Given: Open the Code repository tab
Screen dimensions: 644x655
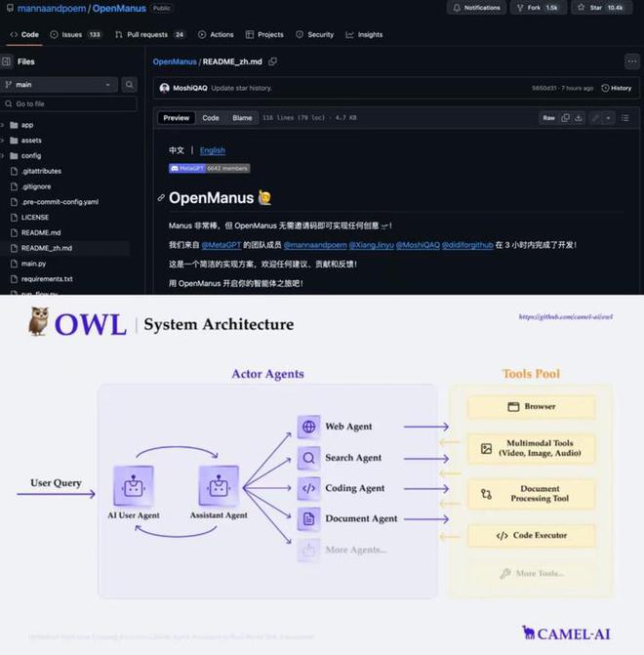Looking at the screenshot, I should pyautogui.click(x=24, y=35).
